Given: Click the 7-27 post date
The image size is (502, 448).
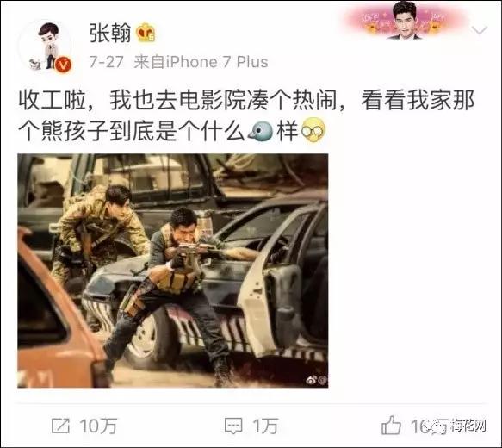Looking at the screenshot, I should [106, 62].
